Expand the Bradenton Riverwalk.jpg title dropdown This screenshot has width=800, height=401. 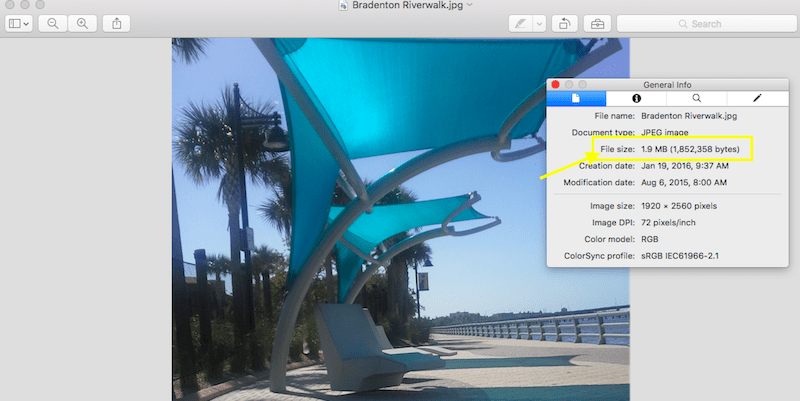pos(469,5)
